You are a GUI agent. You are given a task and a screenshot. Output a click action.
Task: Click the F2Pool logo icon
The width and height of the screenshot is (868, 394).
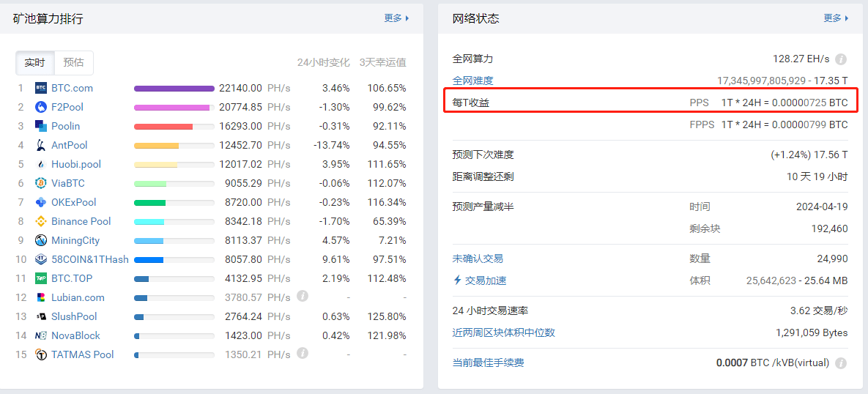(x=41, y=107)
